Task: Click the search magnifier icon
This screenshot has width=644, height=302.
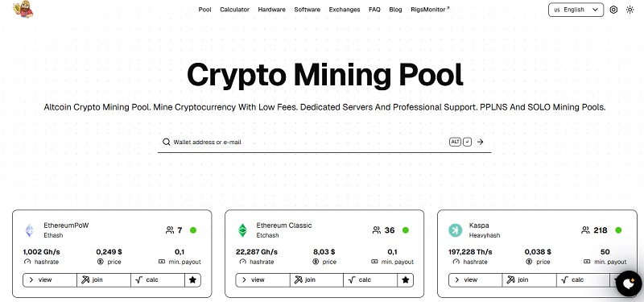Action: [x=166, y=142]
